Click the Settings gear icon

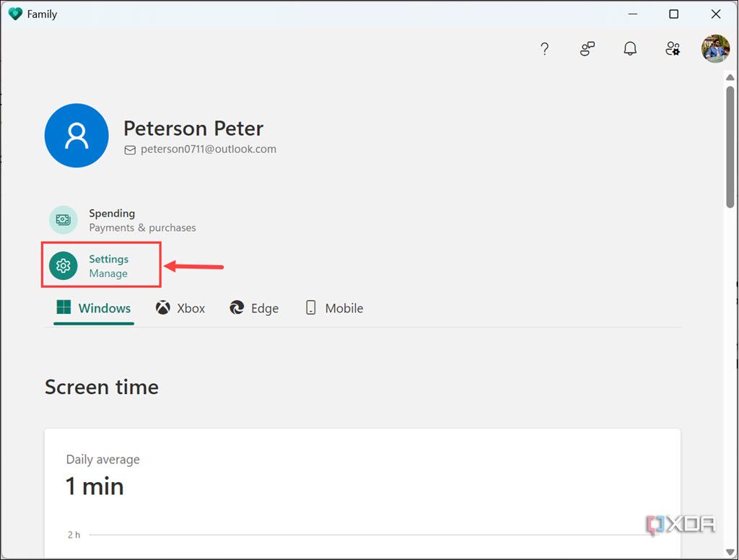coord(63,265)
